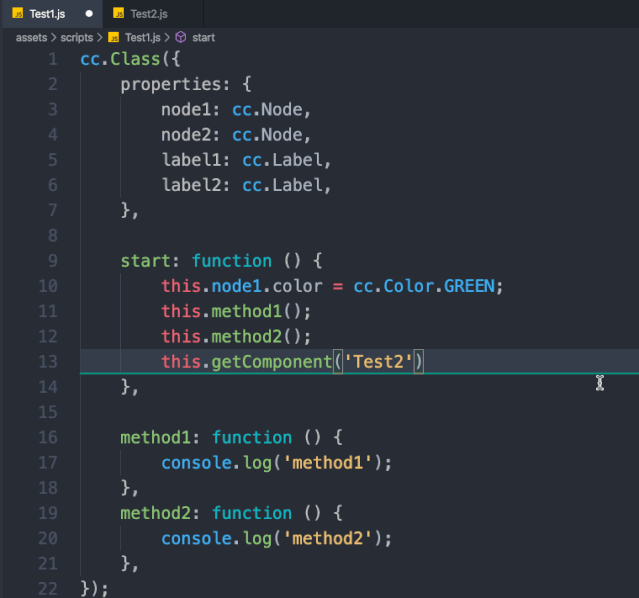Click 'getComponent' on line 13

[272, 362]
